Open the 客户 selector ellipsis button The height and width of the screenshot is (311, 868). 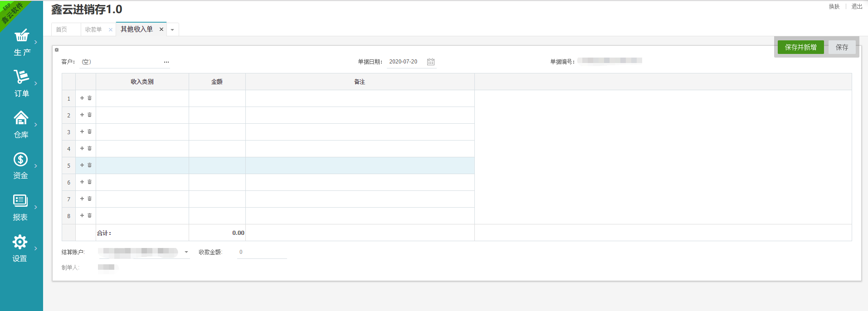(166, 62)
